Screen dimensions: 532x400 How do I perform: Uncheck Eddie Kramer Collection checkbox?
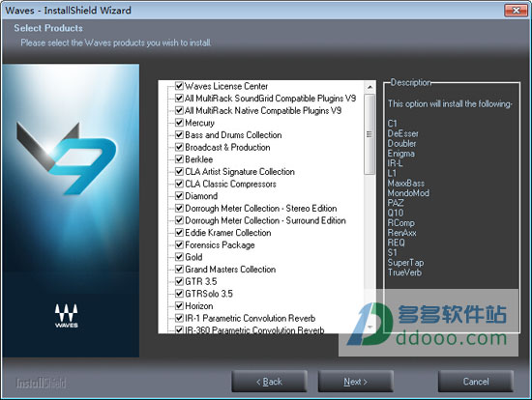click(x=179, y=232)
